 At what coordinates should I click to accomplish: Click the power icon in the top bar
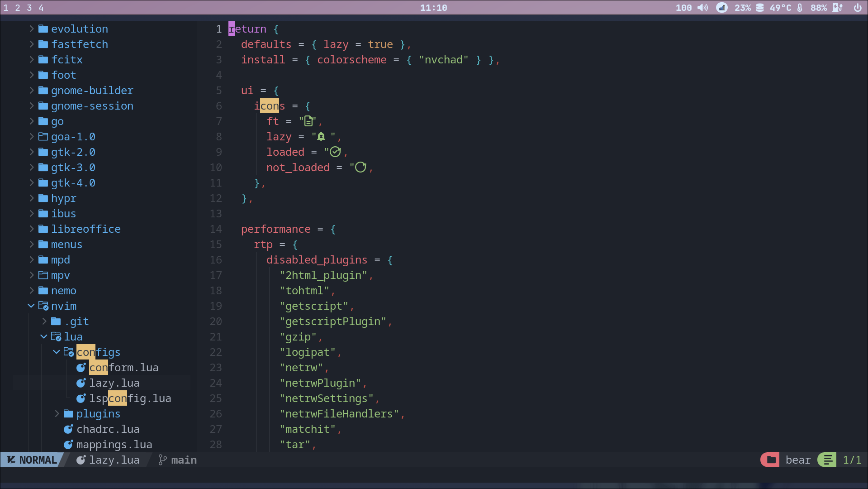point(858,7)
